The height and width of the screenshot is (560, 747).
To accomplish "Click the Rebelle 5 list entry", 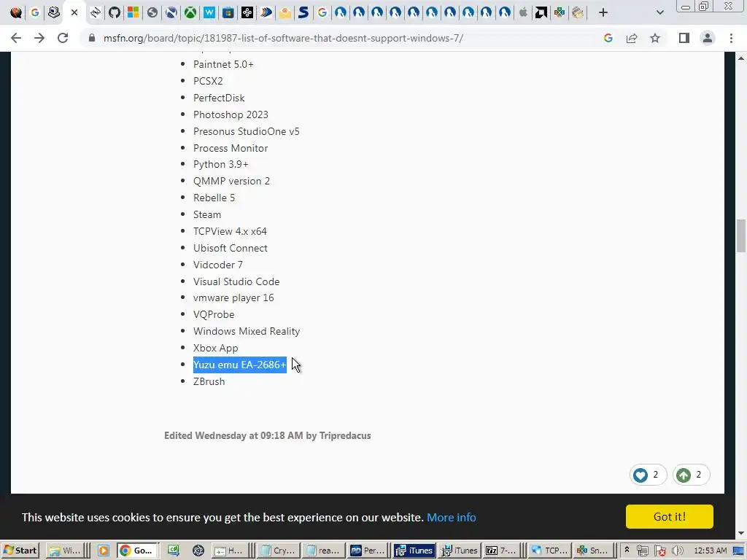I will tap(214, 198).
